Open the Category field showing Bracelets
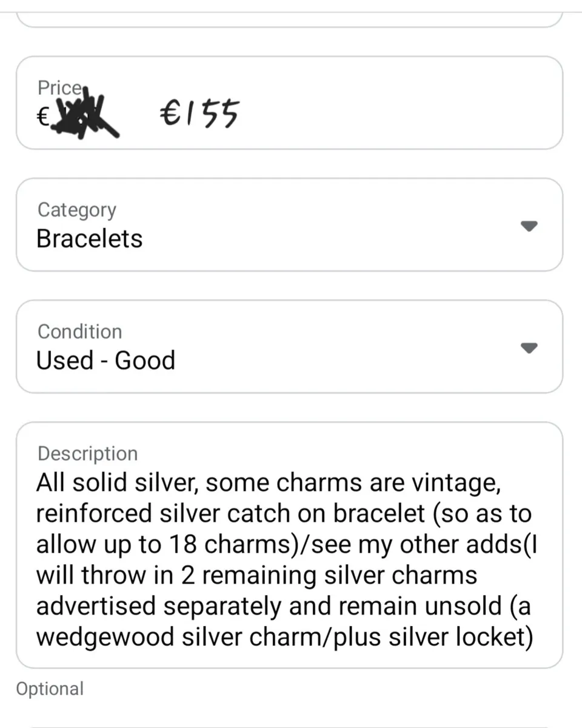This screenshot has height=728, width=582. click(289, 224)
